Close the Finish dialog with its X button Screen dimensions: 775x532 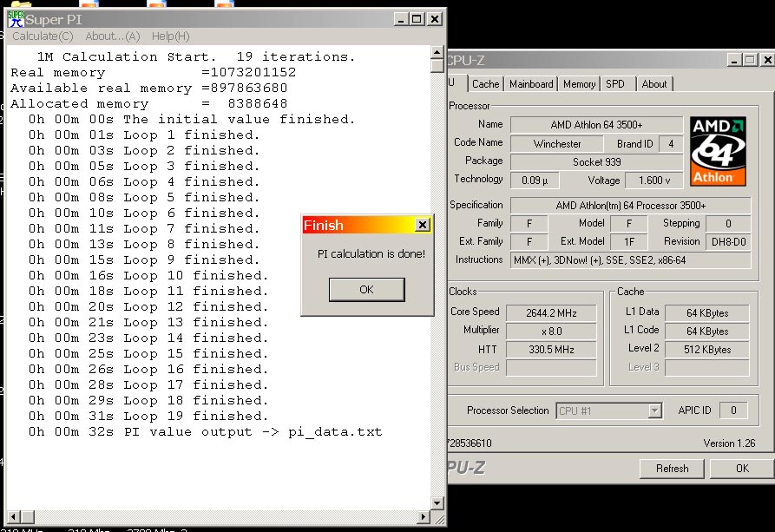click(423, 225)
